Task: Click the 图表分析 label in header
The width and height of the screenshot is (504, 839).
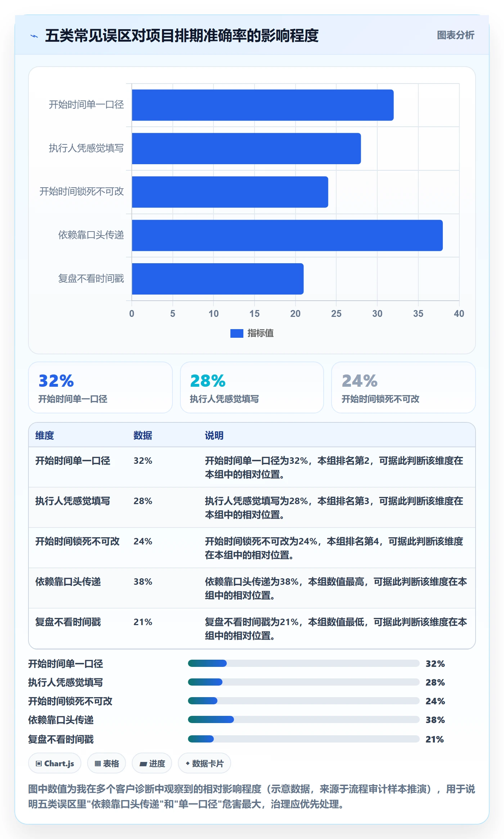Action: coord(455,35)
